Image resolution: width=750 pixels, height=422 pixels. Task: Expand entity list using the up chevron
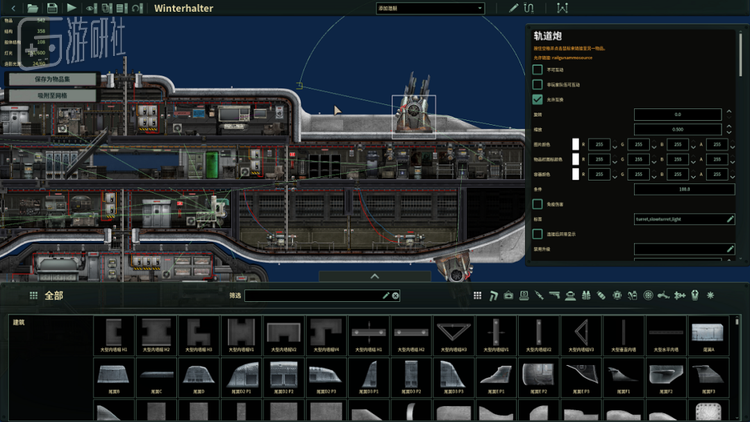click(375, 277)
